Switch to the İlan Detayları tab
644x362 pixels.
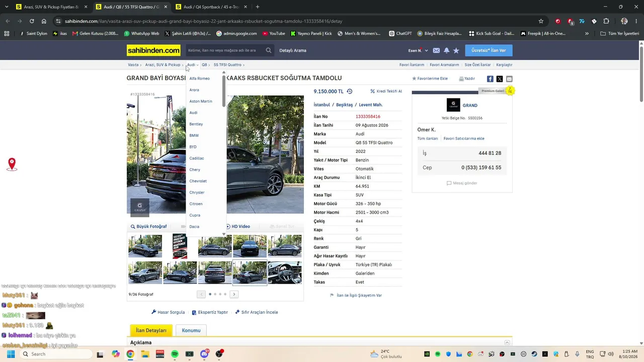tap(151, 330)
